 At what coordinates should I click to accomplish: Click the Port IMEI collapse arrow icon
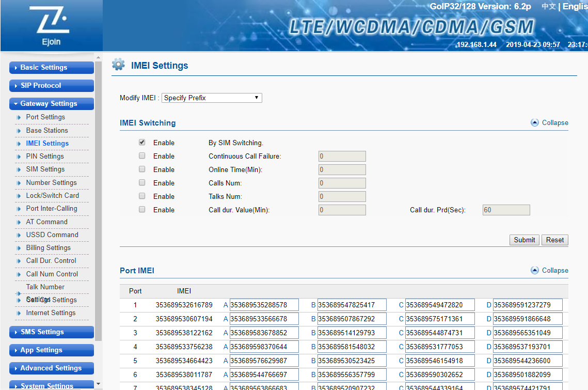[x=535, y=271]
